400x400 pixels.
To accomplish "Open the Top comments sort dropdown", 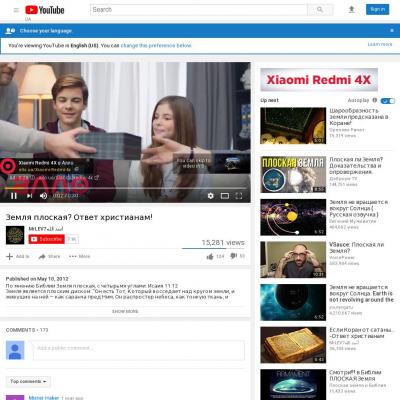I will [x=28, y=381].
